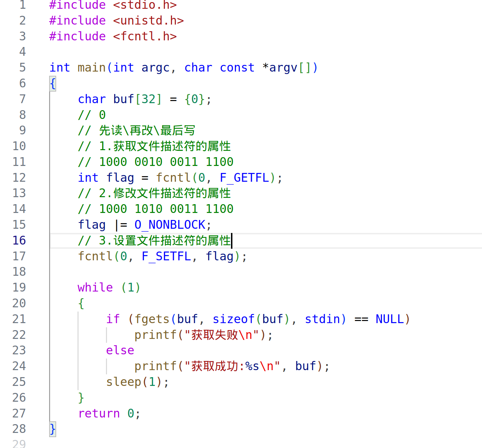482x448 pixels.
Task: Click 'NULL' in the if condition
Action: [390, 319]
